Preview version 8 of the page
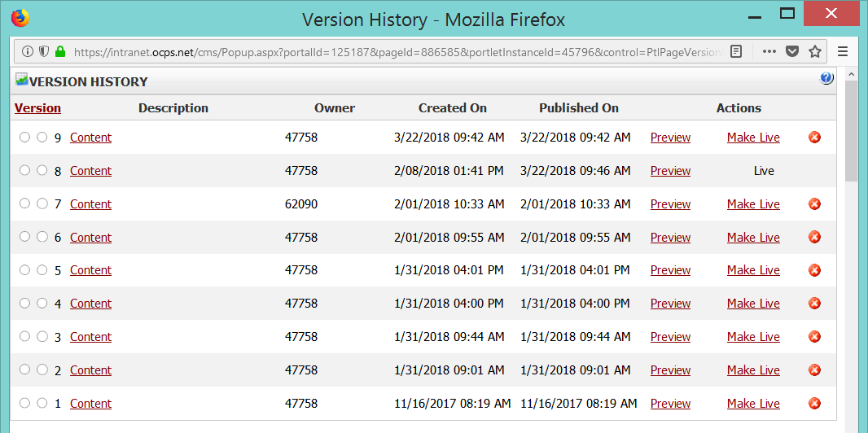 pyautogui.click(x=670, y=171)
